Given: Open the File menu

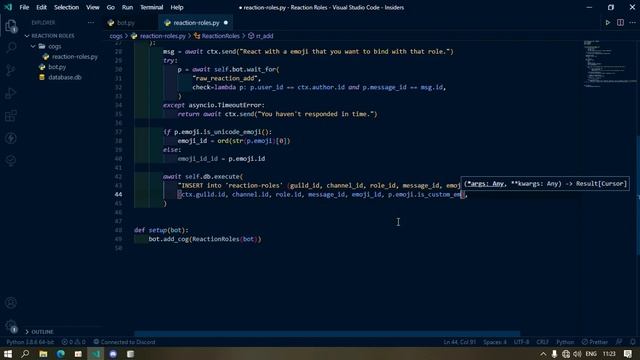Looking at the screenshot, I should 24,7.
